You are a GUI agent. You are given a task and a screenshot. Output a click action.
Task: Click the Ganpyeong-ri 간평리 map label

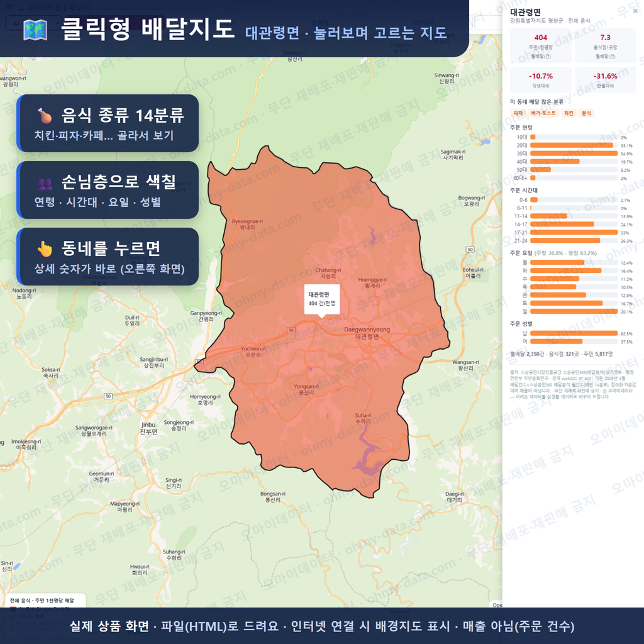(206, 316)
